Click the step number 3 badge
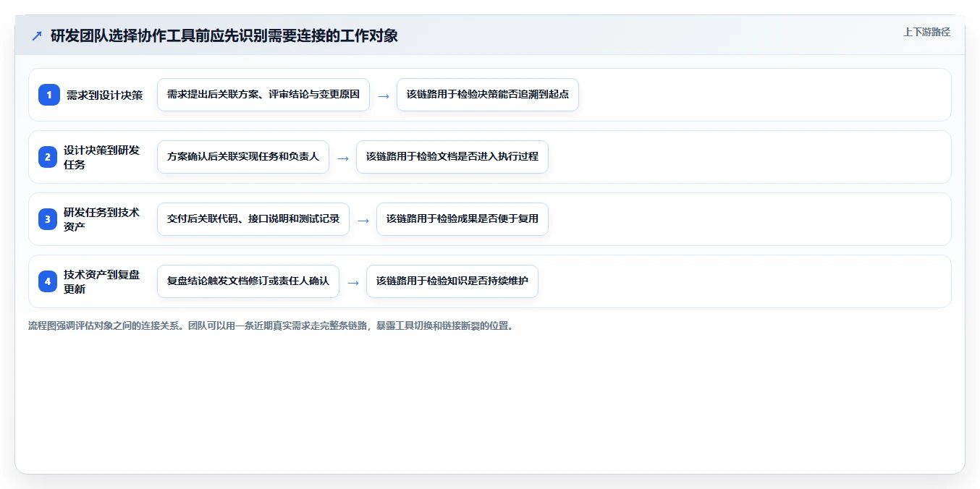980x489 pixels. point(49,219)
